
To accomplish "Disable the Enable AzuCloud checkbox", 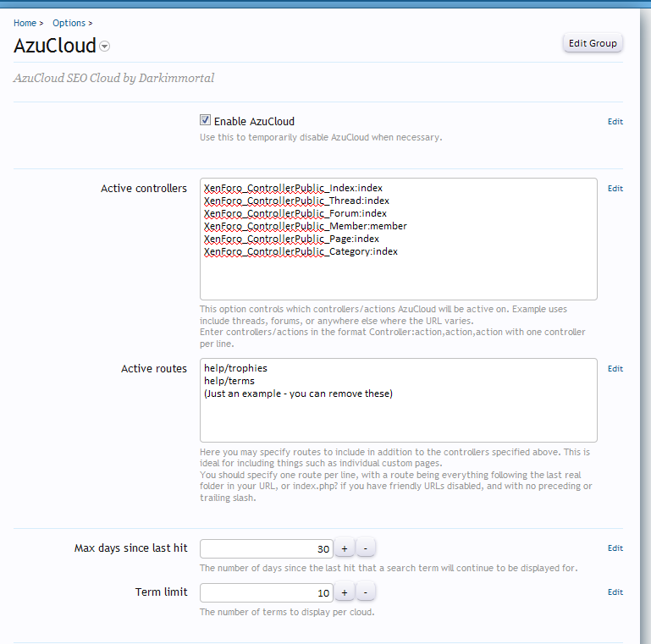I will 205,120.
